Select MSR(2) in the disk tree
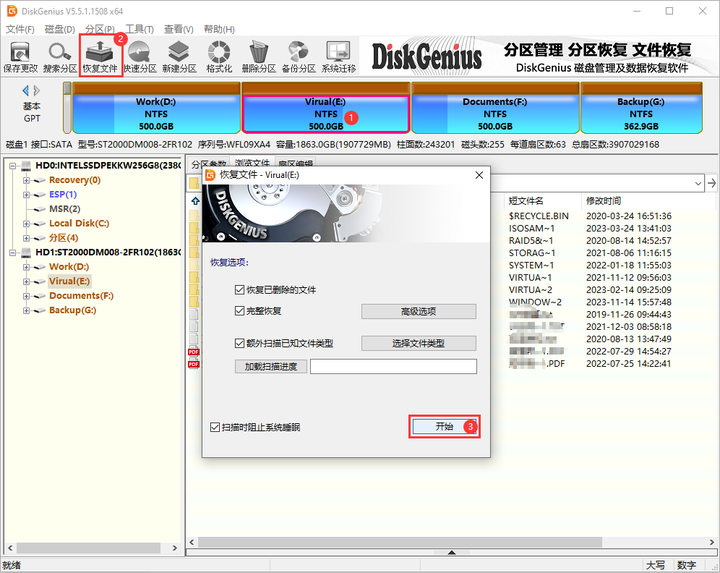Image resolution: width=720 pixels, height=573 pixels. coord(65,209)
